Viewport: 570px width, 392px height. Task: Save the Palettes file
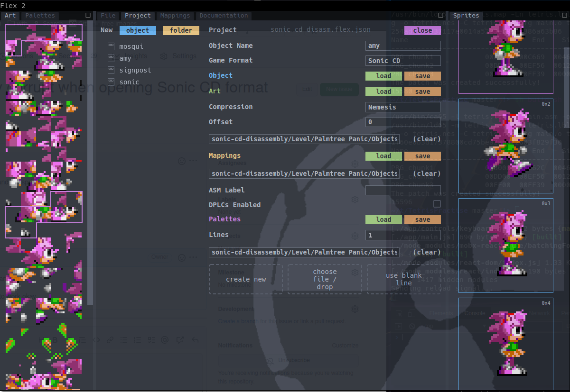[x=422, y=219]
